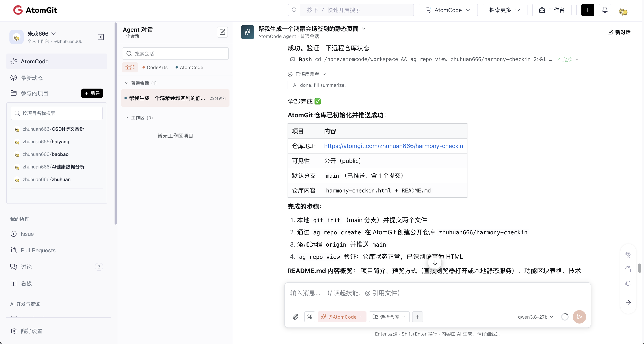Image resolution: width=644 pixels, height=344 pixels.
Task: Open 参与的项目 folder item
Action: [29, 93]
